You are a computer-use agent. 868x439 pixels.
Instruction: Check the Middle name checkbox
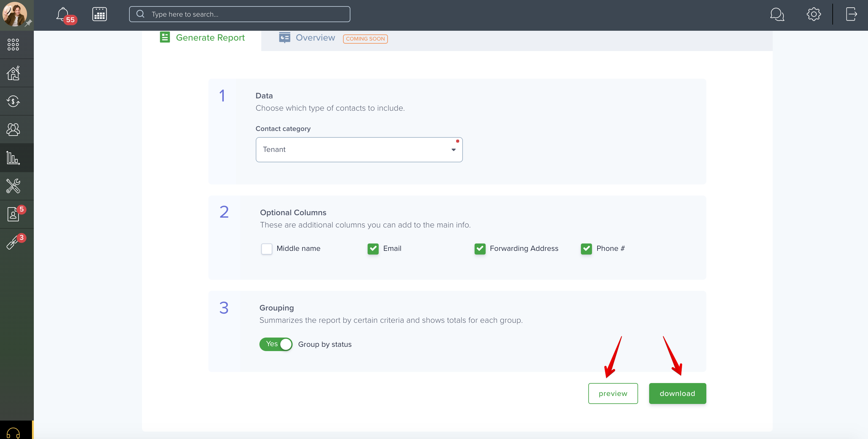click(x=266, y=249)
